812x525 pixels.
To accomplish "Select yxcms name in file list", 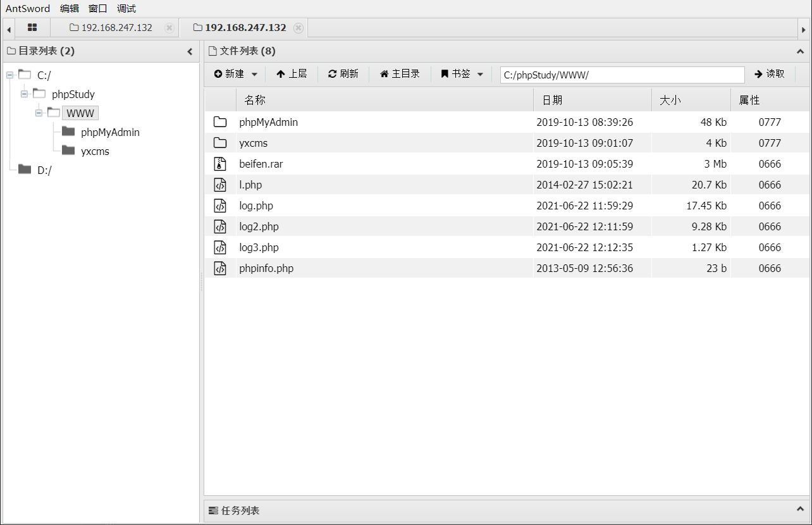I will pyautogui.click(x=253, y=143).
